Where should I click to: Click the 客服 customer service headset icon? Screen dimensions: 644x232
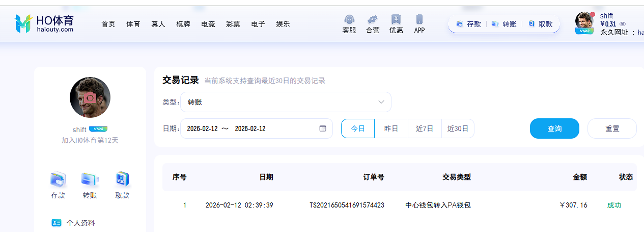[x=349, y=20]
